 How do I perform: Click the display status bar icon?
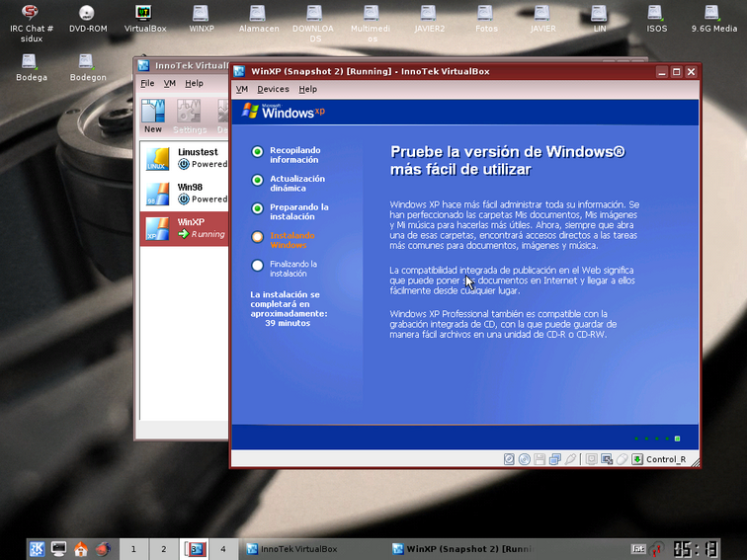click(591, 459)
